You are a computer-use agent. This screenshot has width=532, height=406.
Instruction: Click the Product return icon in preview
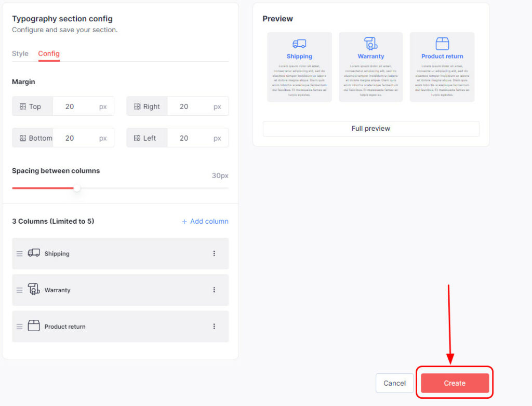[442, 44]
